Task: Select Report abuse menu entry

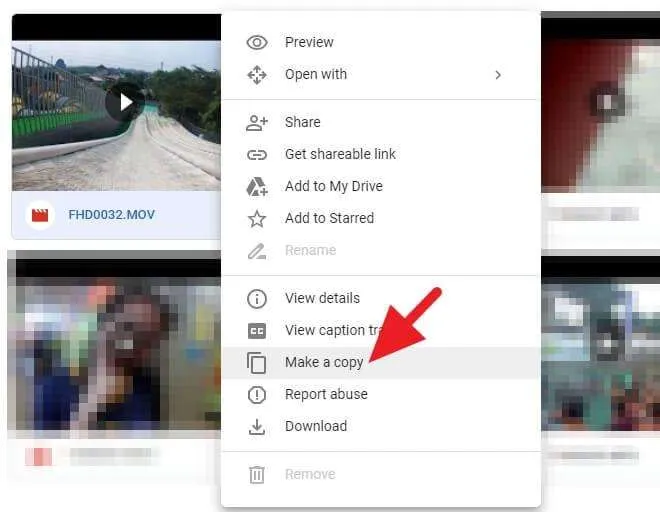Action: click(x=381, y=395)
